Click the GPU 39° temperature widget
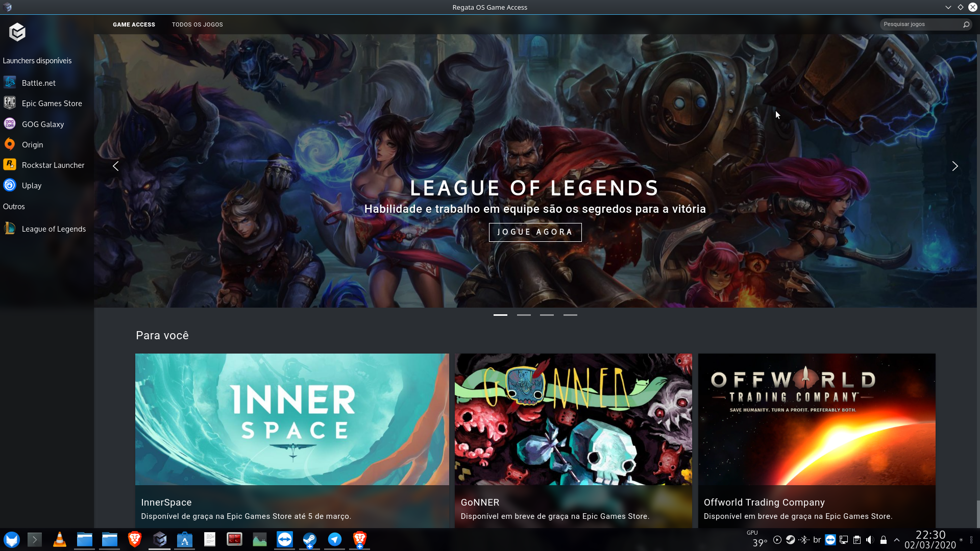This screenshot has height=551, width=980. [x=757, y=539]
